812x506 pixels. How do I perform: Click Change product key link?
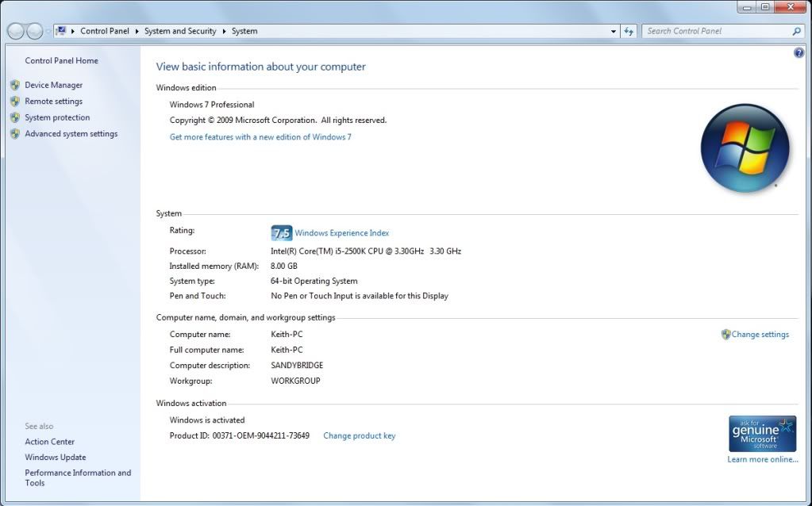[360, 435]
